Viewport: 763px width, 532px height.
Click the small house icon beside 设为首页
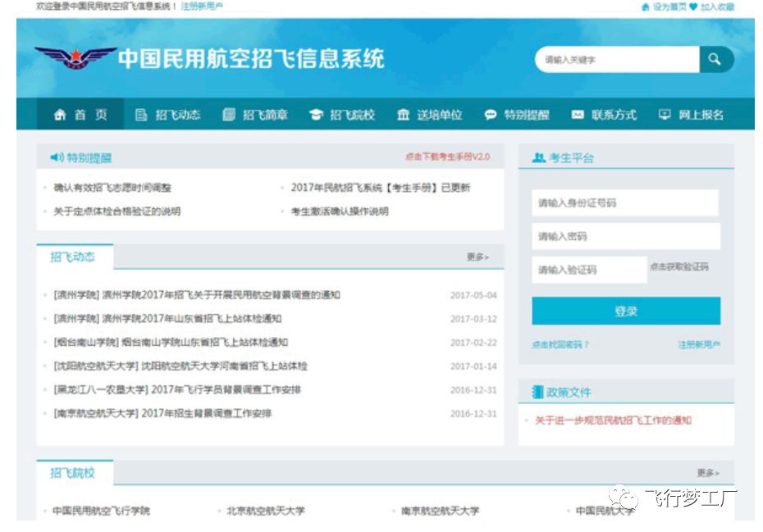[x=645, y=7]
